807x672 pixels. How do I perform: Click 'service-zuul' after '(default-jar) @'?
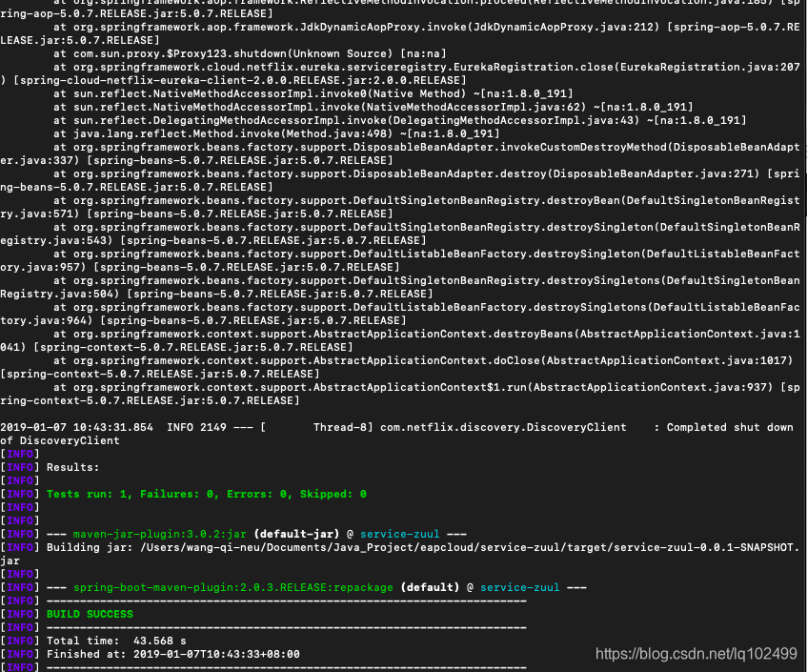pyautogui.click(x=400, y=534)
